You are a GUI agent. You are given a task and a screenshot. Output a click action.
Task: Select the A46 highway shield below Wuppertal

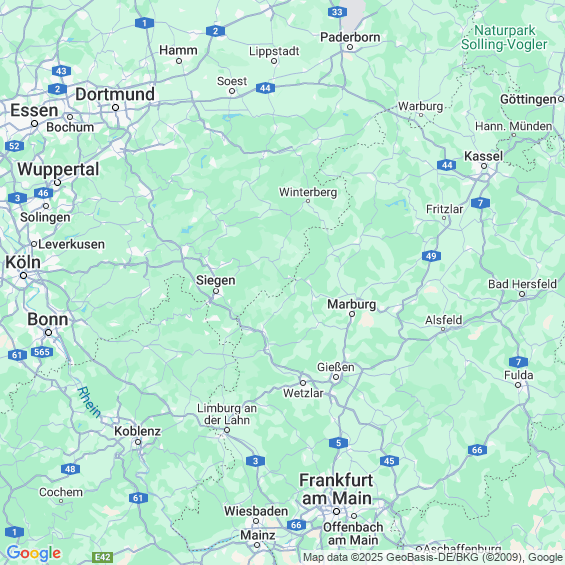coord(43,193)
